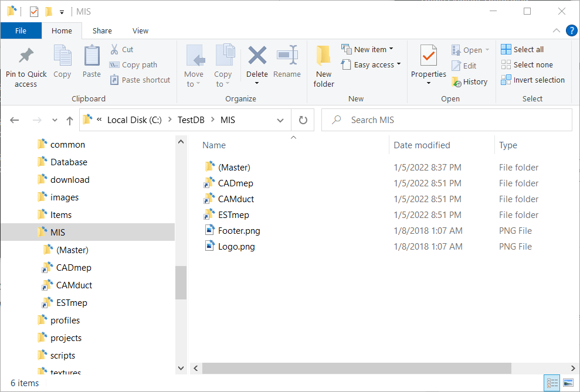This screenshot has height=392, width=580.
Task: Create a New folder from ribbon
Action: coord(323,57)
